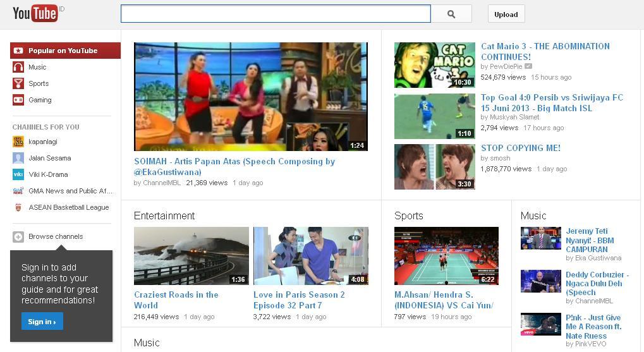Click the Jalan Sesama channel avatar

(x=18, y=158)
